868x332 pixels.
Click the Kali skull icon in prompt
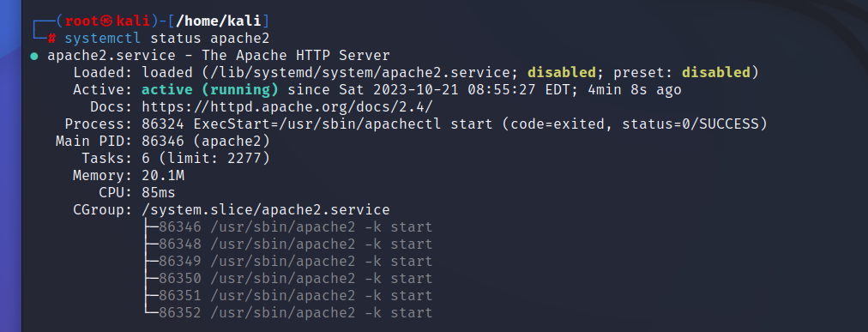(x=107, y=21)
